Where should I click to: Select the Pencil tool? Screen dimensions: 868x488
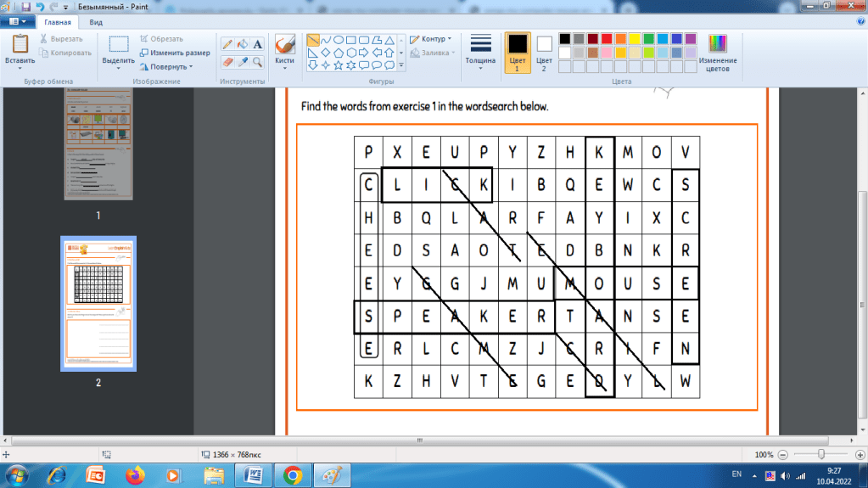[227, 44]
